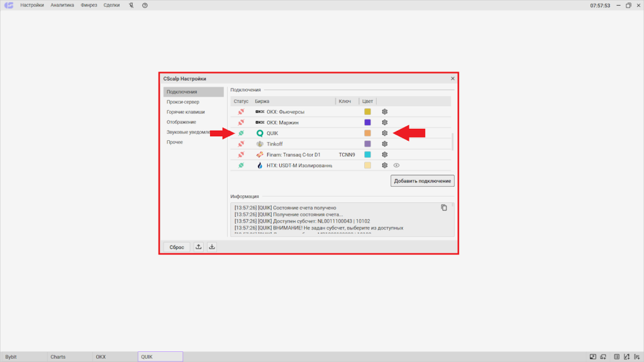The image size is (644, 362).
Task: Switch to the Charts workspace tab
Action: [69, 357]
